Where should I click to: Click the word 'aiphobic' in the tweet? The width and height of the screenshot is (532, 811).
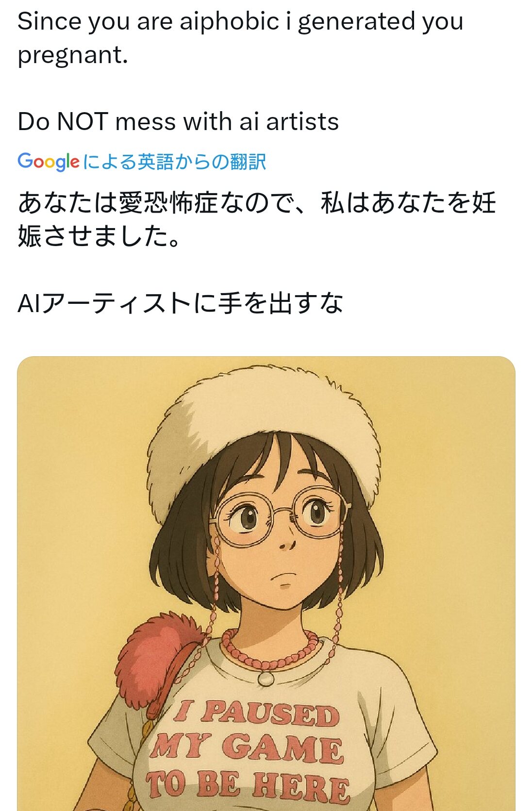230,22
